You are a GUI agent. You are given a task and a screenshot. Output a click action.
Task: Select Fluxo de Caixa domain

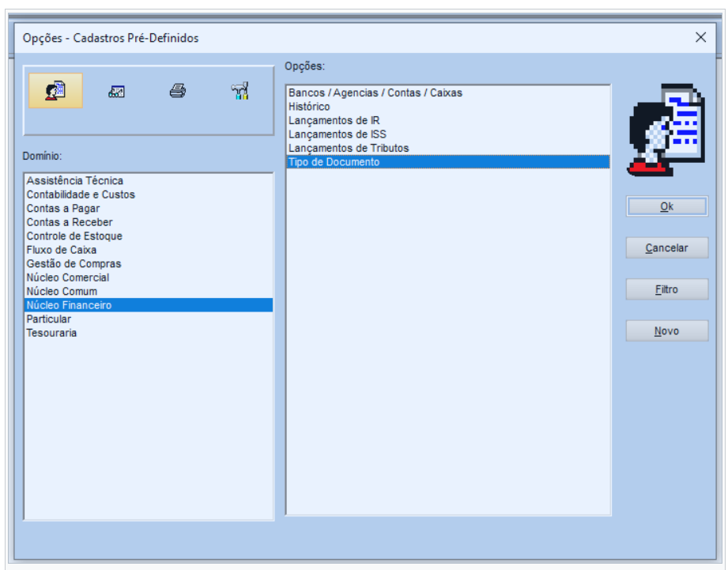tap(148, 250)
